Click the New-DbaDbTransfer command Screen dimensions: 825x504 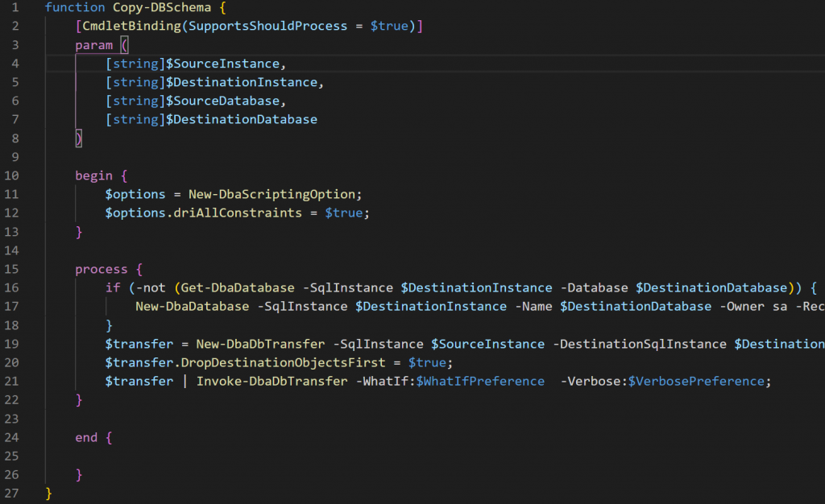pos(260,344)
